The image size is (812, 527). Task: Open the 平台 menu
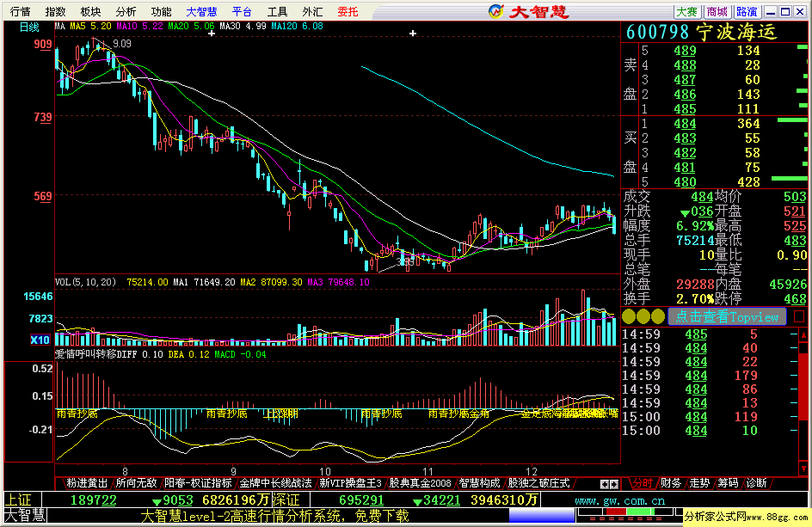(x=242, y=11)
